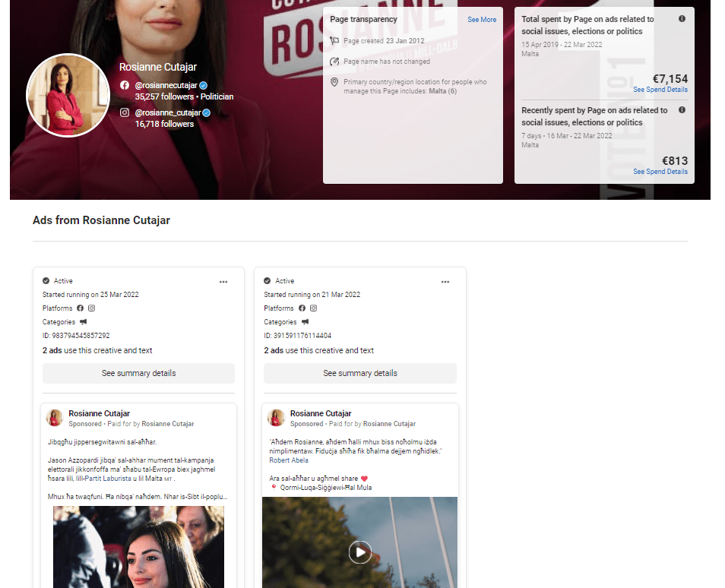
Task: Click See summary details for 25 Mar ad
Action: [x=138, y=373]
